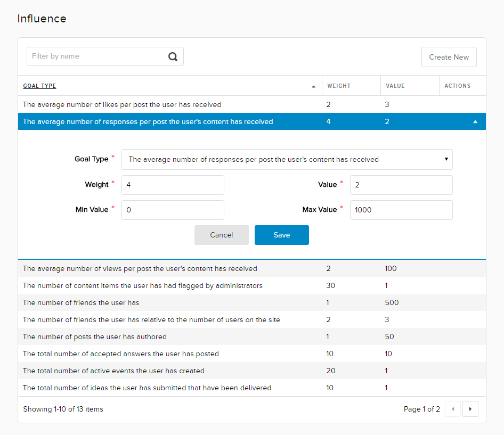Click the Create New button
504x435 pixels.
click(449, 57)
